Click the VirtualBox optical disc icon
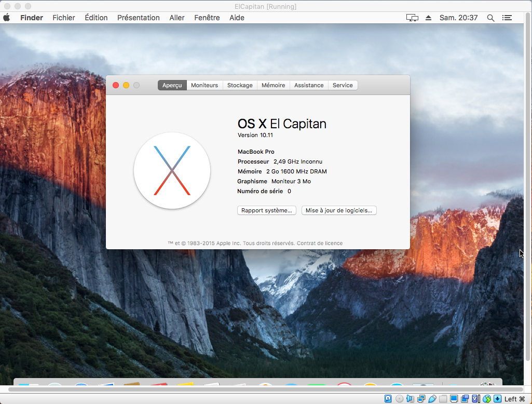Image resolution: width=532 pixels, height=404 pixels. [x=399, y=399]
